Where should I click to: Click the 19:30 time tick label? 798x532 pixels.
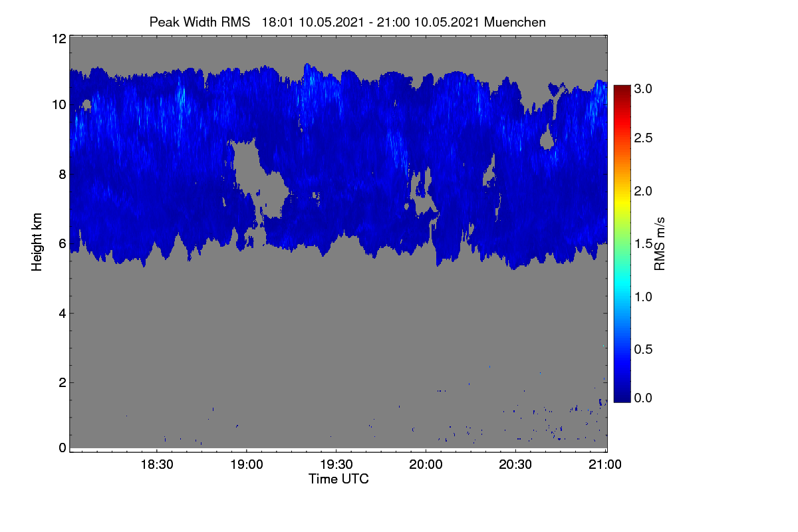coord(336,465)
